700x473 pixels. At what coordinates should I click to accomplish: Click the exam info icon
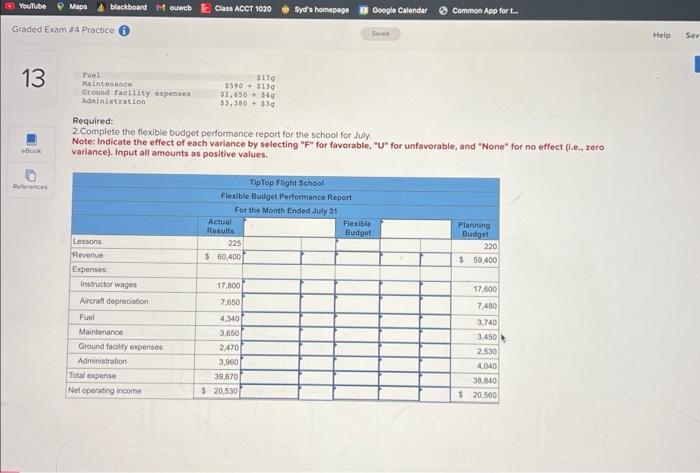(x=124, y=30)
